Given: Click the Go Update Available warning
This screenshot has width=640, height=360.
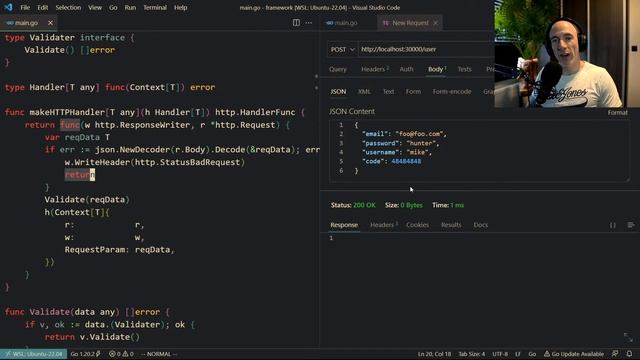Looking at the screenshot, I should click(573, 354).
